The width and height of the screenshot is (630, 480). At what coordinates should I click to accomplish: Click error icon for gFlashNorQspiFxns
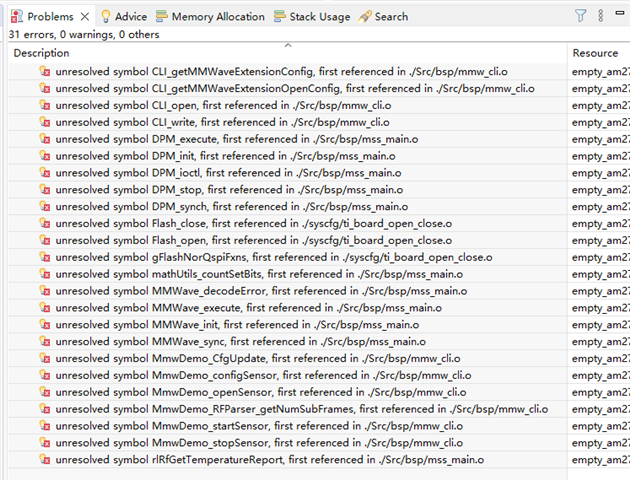click(45, 257)
